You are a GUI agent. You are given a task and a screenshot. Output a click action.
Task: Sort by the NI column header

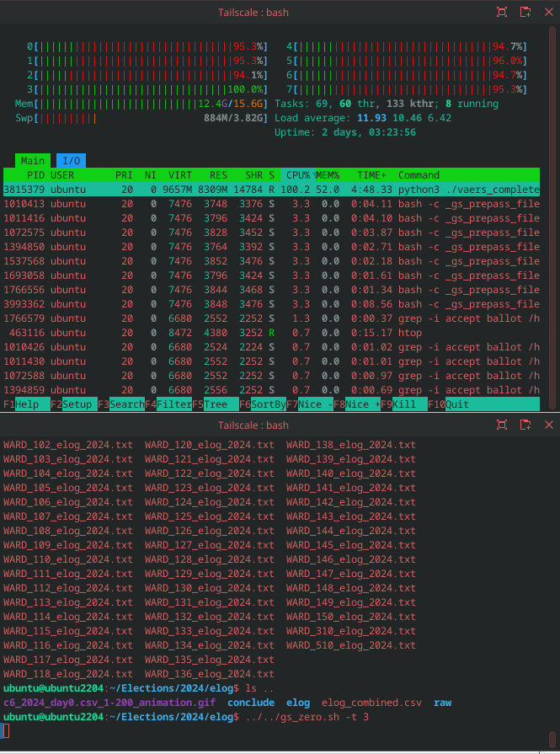[x=151, y=175]
